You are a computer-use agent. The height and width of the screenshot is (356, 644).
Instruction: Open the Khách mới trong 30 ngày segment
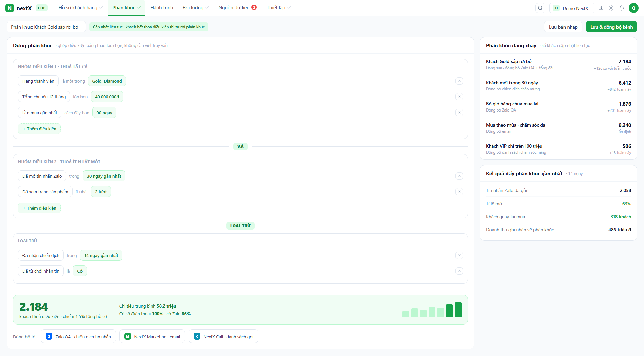(x=558, y=86)
